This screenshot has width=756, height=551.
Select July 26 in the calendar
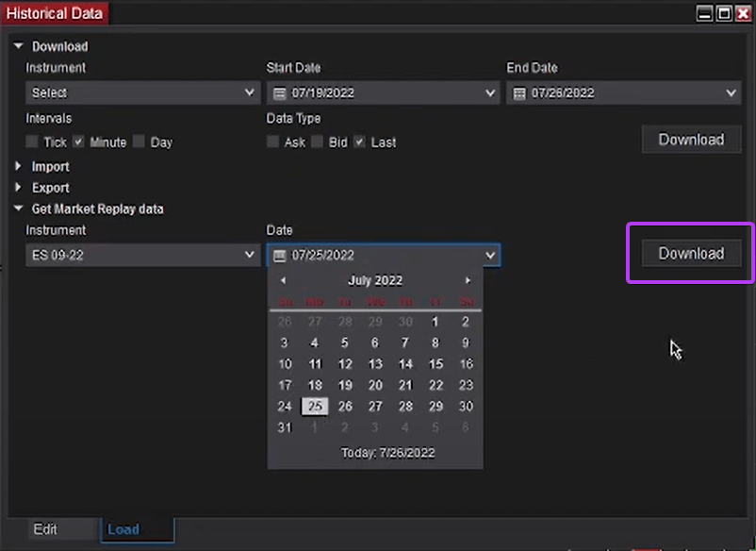point(345,407)
